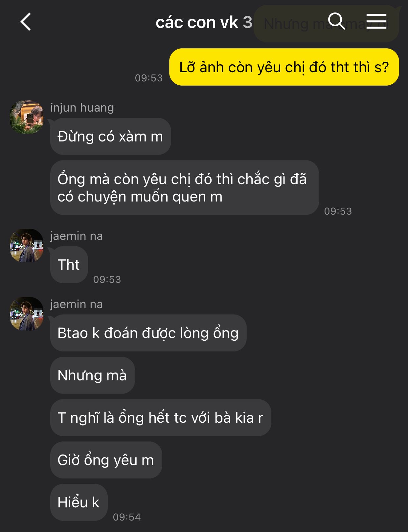Tap the first 'jaemin na' sender name
Image resolution: width=408 pixels, height=532 pixels.
77,236
